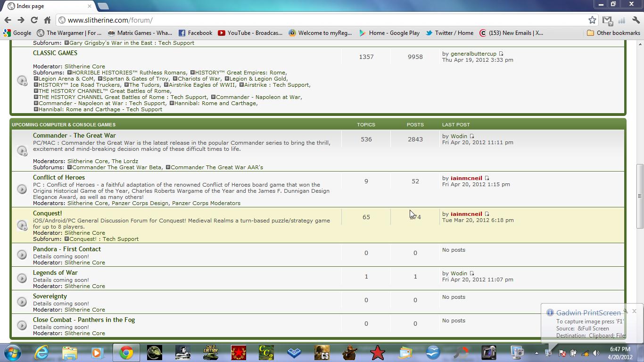The height and width of the screenshot is (362, 644).
Task: View generalbuttercup's profile
Action: [473, 54]
